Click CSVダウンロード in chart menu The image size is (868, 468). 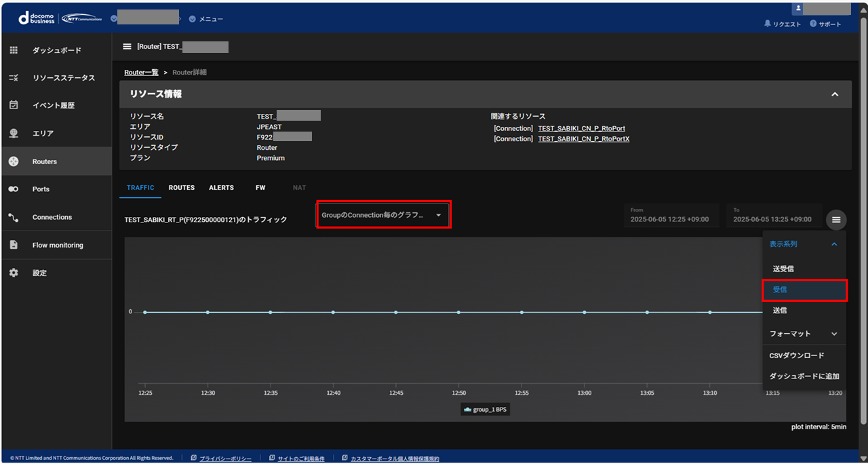tap(797, 355)
